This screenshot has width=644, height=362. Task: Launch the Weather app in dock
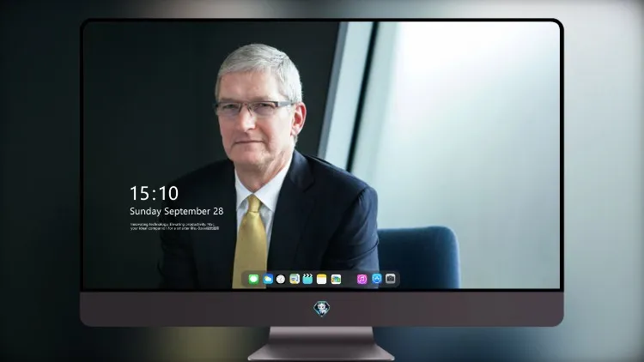click(x=267, y=279)
